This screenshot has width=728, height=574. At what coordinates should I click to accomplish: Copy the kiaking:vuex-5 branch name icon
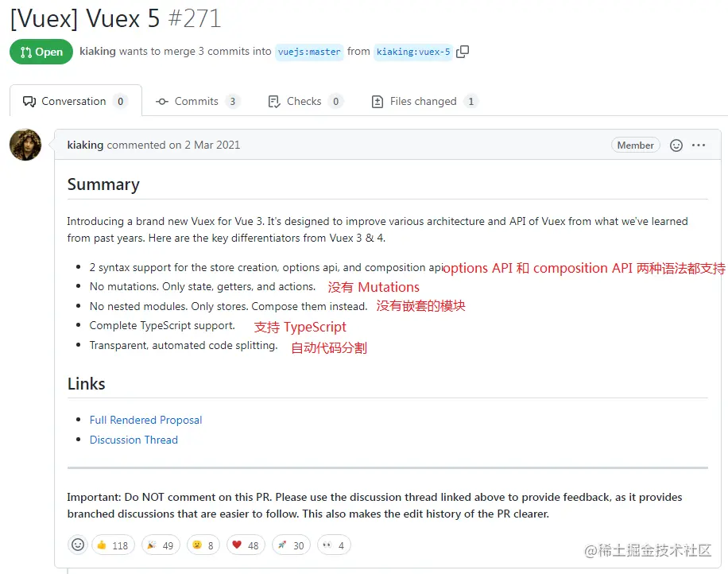pos(463,52)
